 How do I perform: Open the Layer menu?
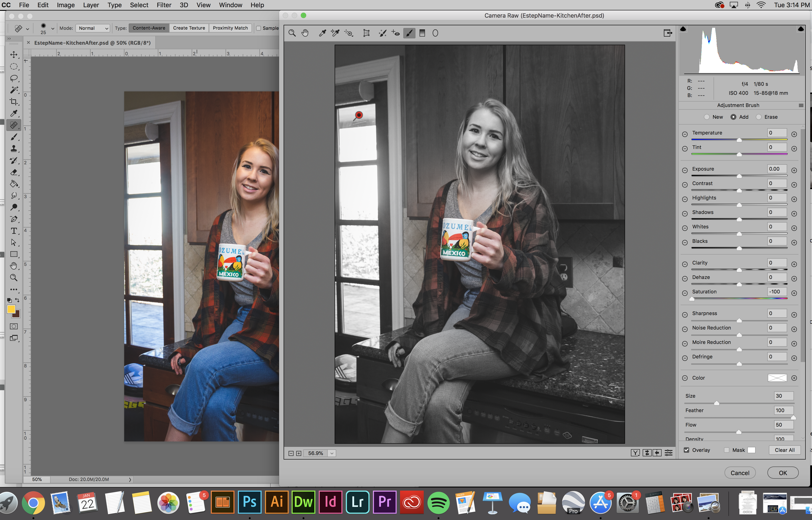[91, 5]
